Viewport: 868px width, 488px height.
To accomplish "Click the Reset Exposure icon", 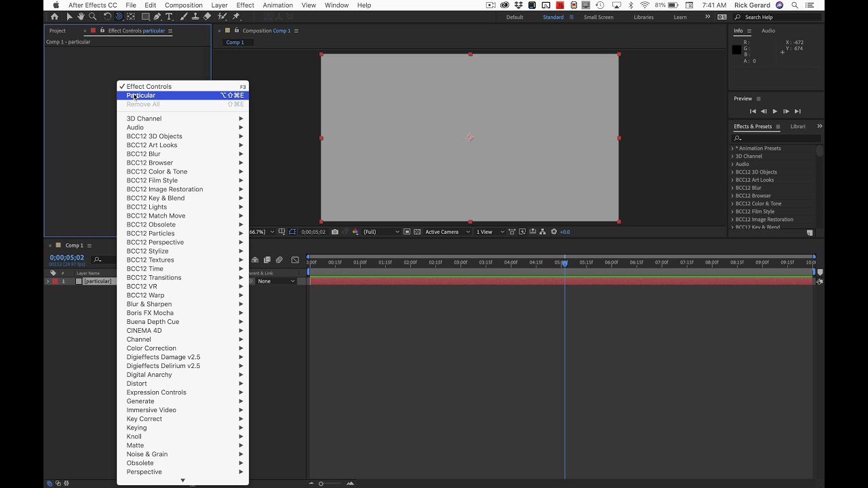I will 553,232.
